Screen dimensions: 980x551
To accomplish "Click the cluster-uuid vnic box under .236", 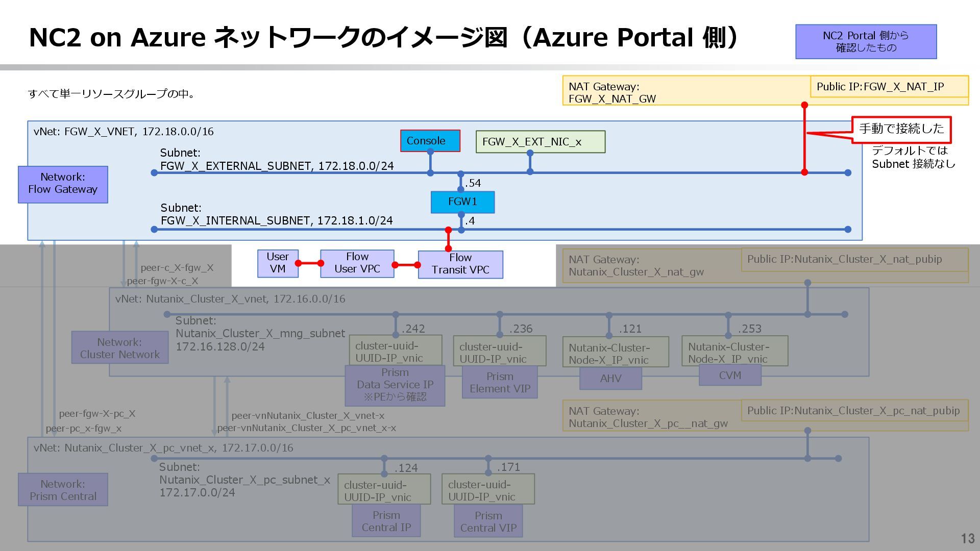I will coord(499,352).
